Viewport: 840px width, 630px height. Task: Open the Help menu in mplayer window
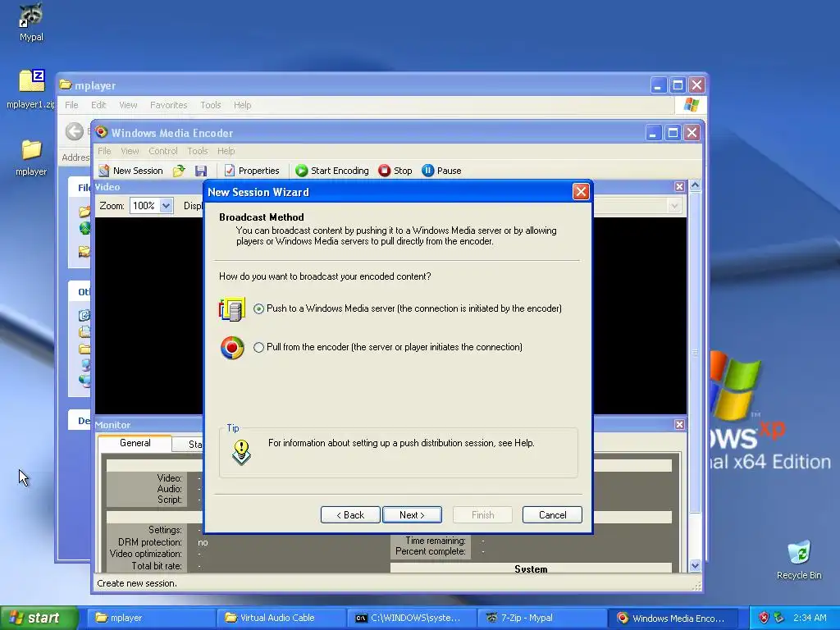point(242,105)
